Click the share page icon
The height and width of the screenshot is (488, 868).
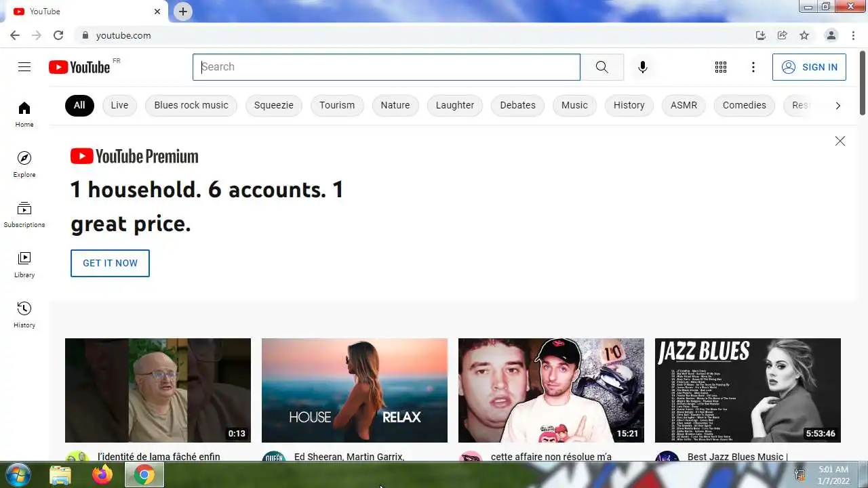tap(783, 35)
